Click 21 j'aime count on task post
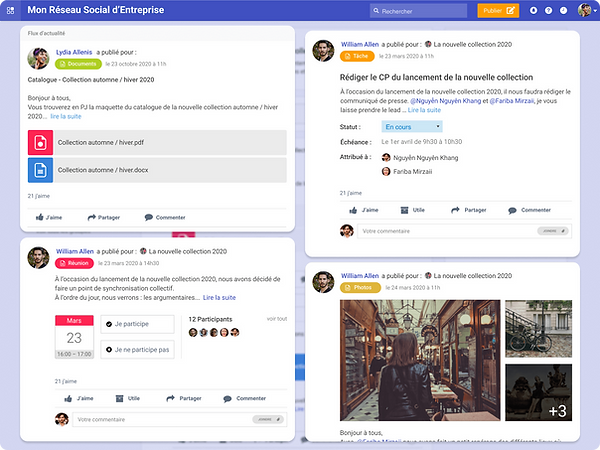Image resolution: width=600 pixels, height=450 pixels. point(351,193)
